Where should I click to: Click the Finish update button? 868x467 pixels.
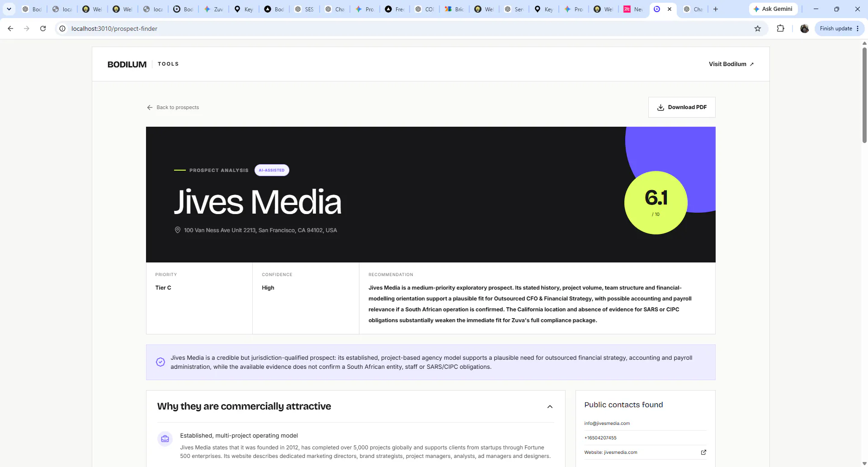[x=840, y=29]
